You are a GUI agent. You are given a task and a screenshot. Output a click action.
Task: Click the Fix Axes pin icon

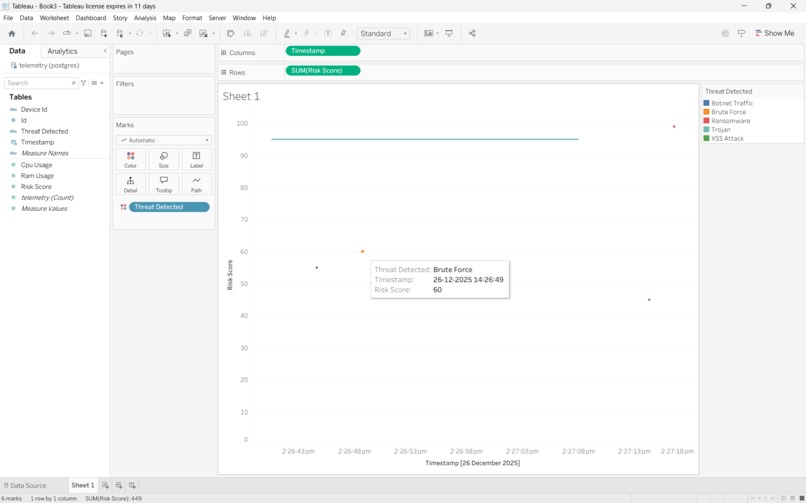coord(343,33)
